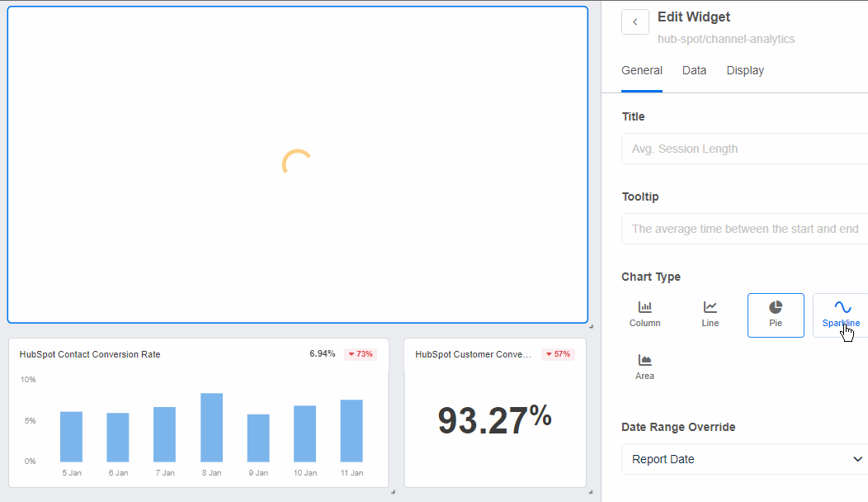This screenshot has width=868, height=502.
Task: Click resize handle of Customer Conversion widget
Action: [x=591, y=492]
